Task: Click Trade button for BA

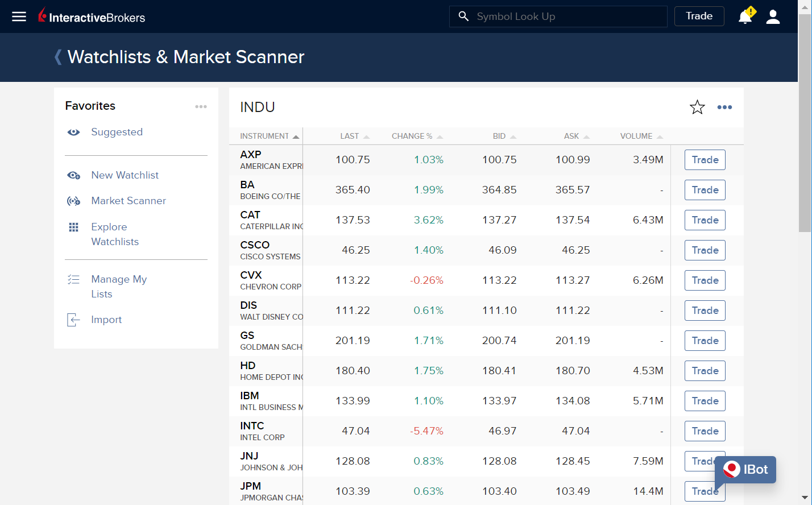Action: point(705,190)
